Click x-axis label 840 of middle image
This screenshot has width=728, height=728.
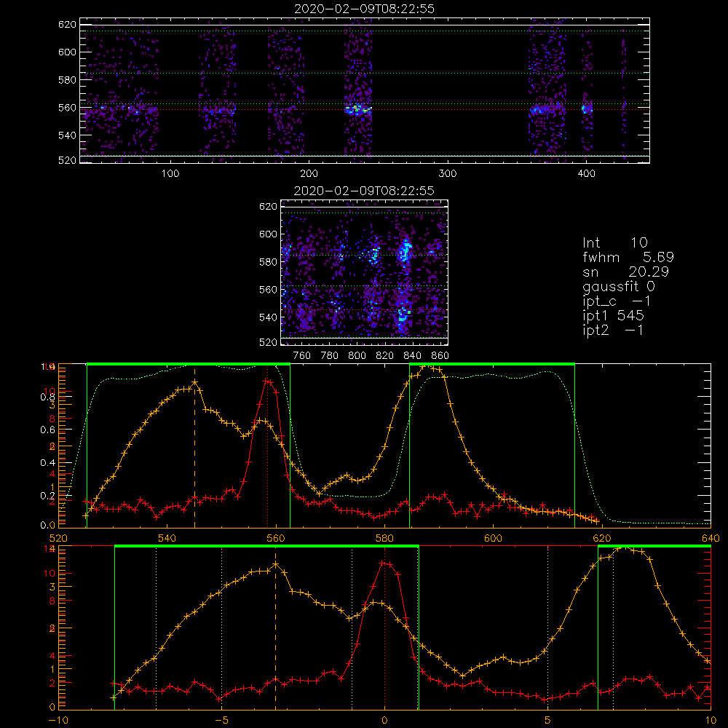tap(412, 356)
